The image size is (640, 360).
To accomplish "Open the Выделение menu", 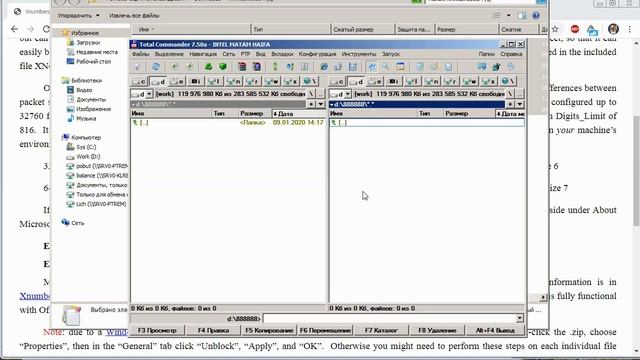I will tap(169, 54).
